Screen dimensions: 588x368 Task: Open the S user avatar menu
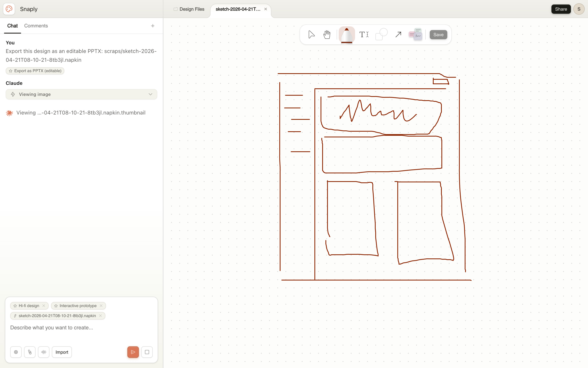(579, 9)
